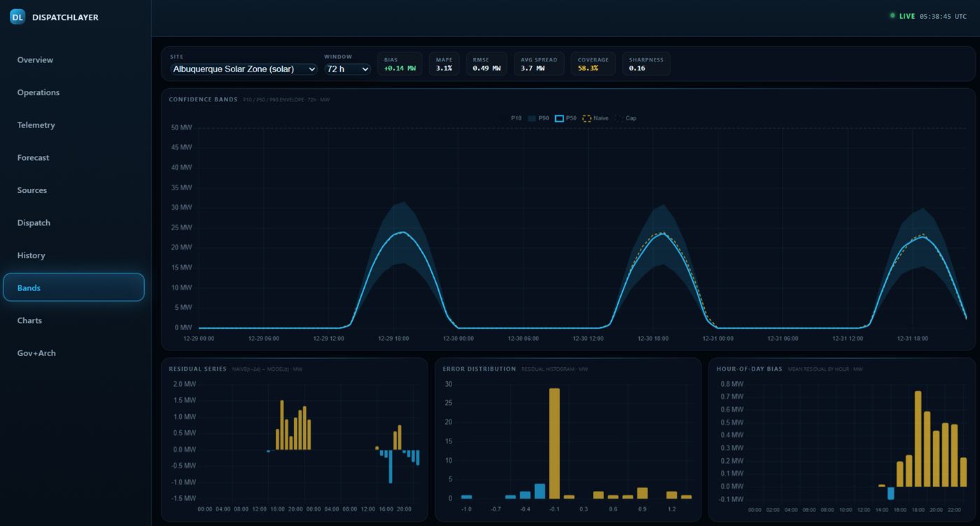Open the Overview page
Screen dimensions: 980x526
coord(73,60)
